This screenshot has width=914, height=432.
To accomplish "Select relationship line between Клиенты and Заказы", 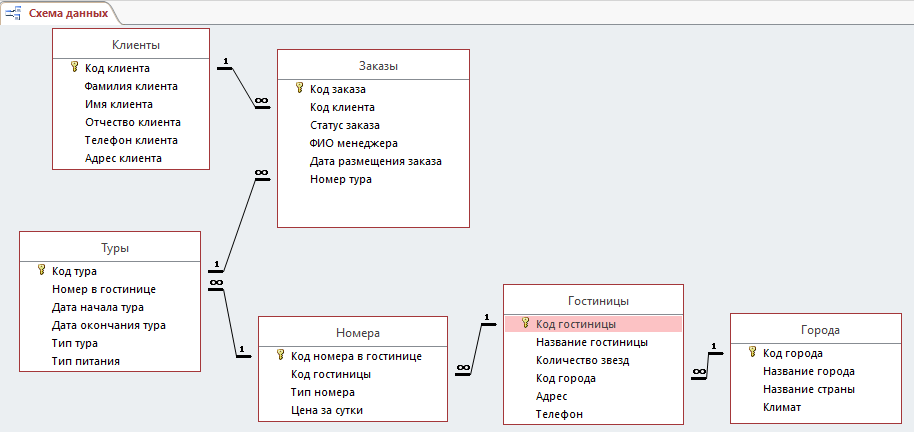I will (244, 88).
